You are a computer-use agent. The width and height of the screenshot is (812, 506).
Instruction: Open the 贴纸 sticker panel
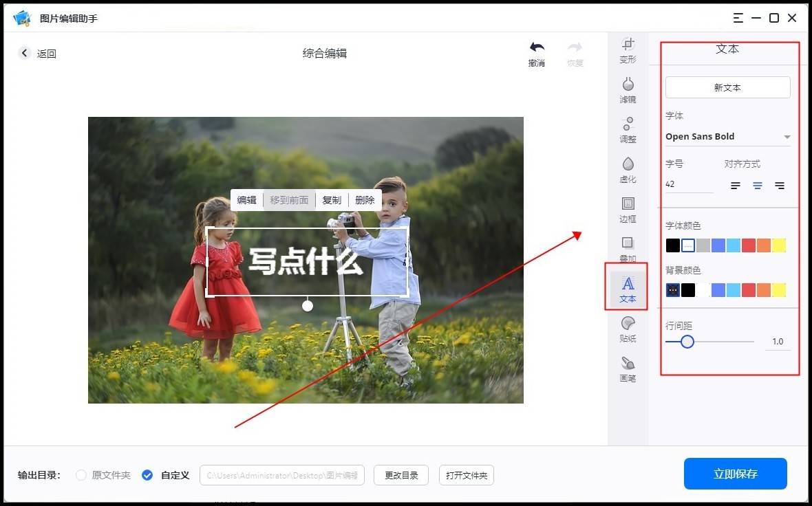click(628, 330)
